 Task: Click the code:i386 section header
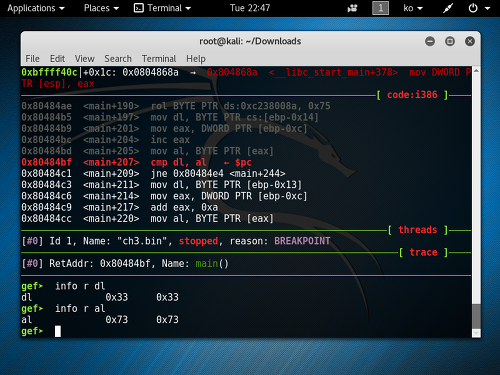(x=412, y=95)
